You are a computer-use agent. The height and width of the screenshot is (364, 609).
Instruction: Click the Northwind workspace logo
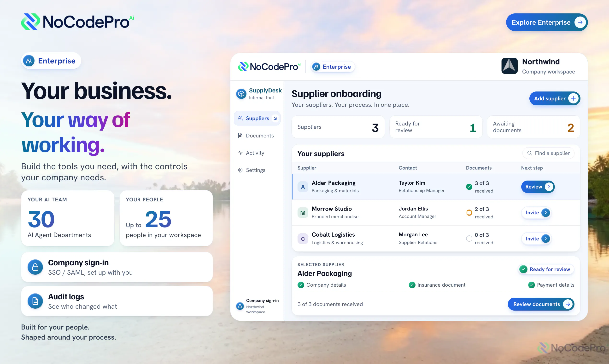[x=509, y=66]
